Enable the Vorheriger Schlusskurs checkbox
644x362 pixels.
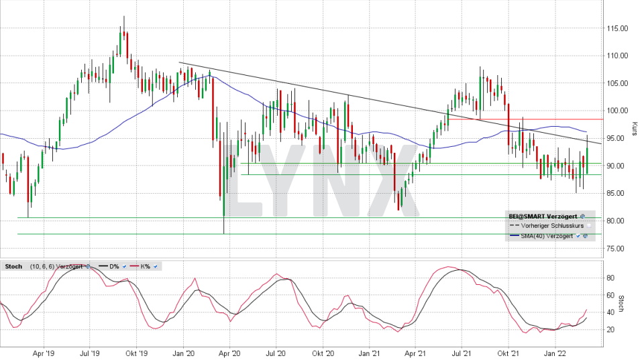click(588, 226)
